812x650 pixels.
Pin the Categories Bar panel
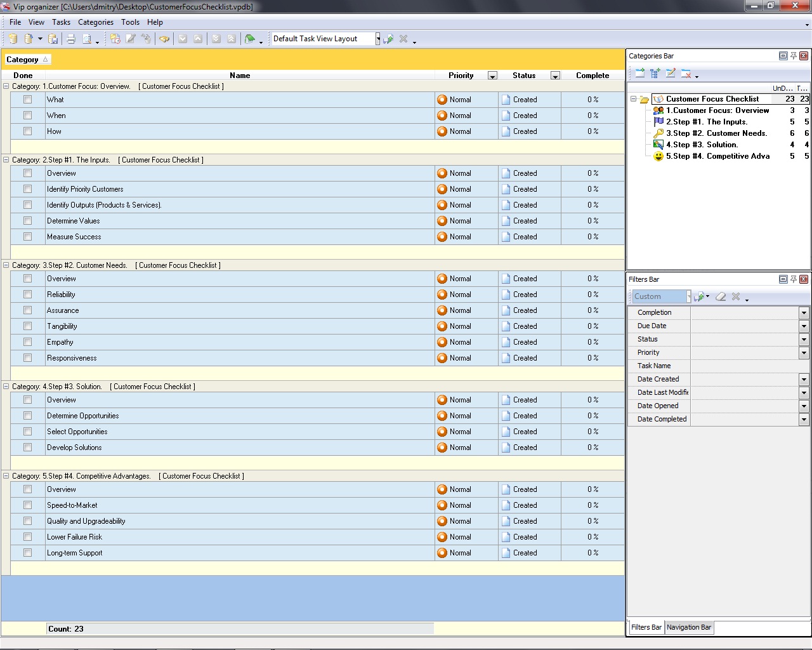point(793,56)
